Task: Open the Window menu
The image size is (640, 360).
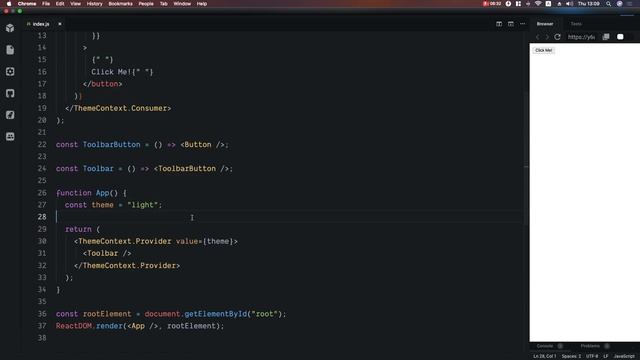Action: pyautogui.click(x=182, y=4)
